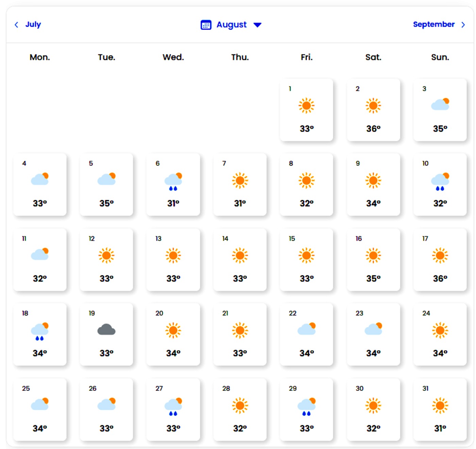Select the August 25 day card
Image resolution: width=476 pixels, height=449 pixels.
tap(40, 409)
